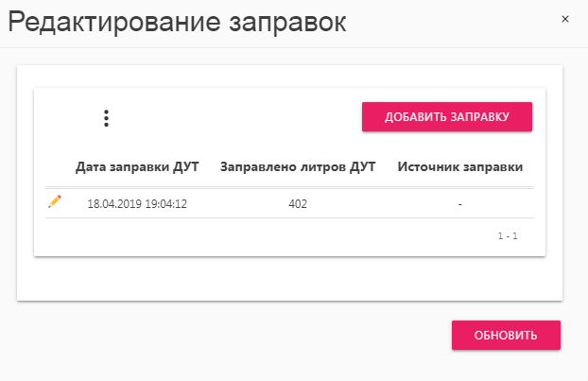The height and width of the screenshot is (381, 588).
Task: Sort by Дата заправки ДУТ column header
Action: pos(137,166)
